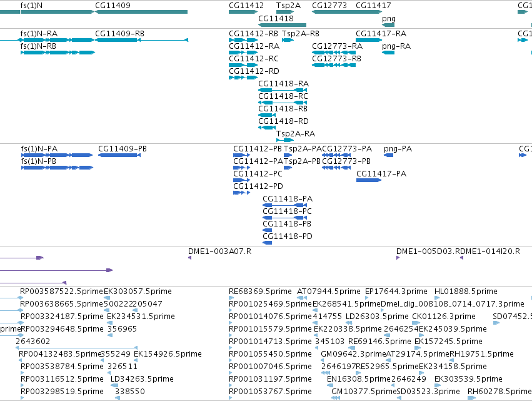Open transcript CG11412-RB
The width and height of the screenshot is (532, 401).
pos(253,34)
